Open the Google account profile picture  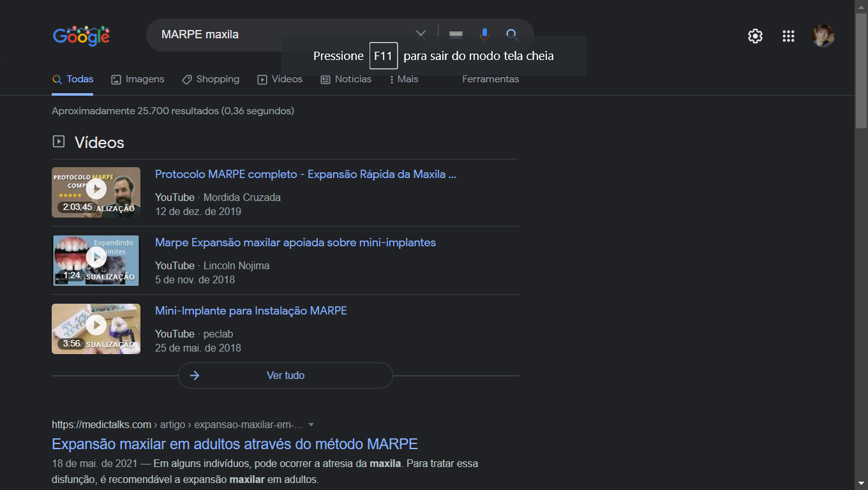tap(823, 36)
